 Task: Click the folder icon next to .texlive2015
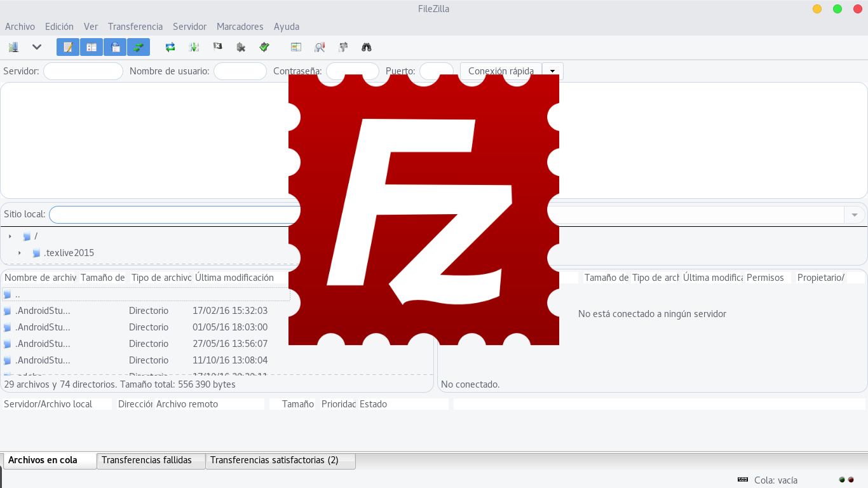click(x=37, y=253)
